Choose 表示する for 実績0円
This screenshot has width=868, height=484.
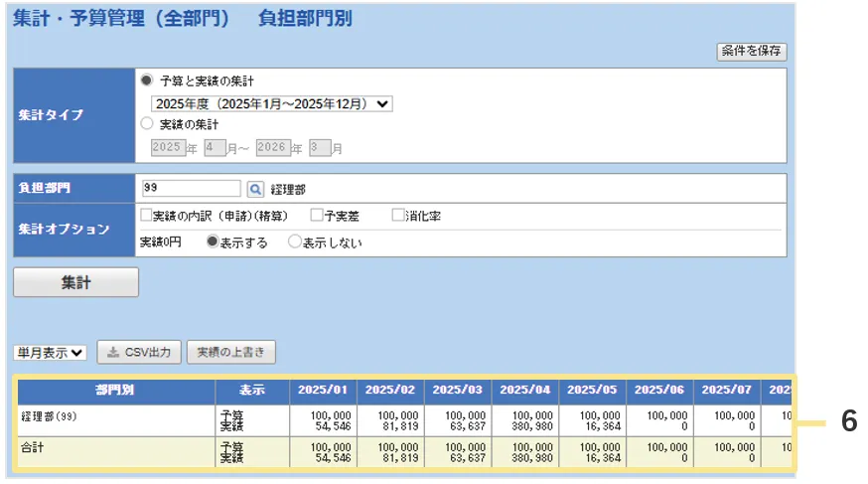[x=212, y=242]
